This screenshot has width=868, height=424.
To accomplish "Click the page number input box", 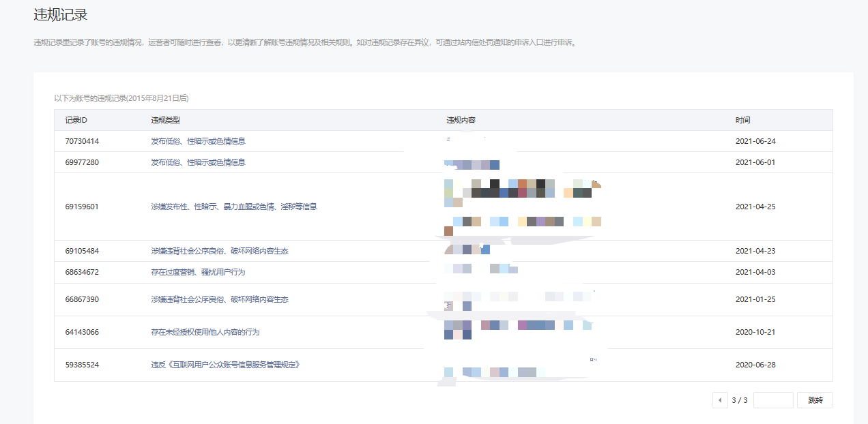I will pyautogui.click(x=772, y=400).
